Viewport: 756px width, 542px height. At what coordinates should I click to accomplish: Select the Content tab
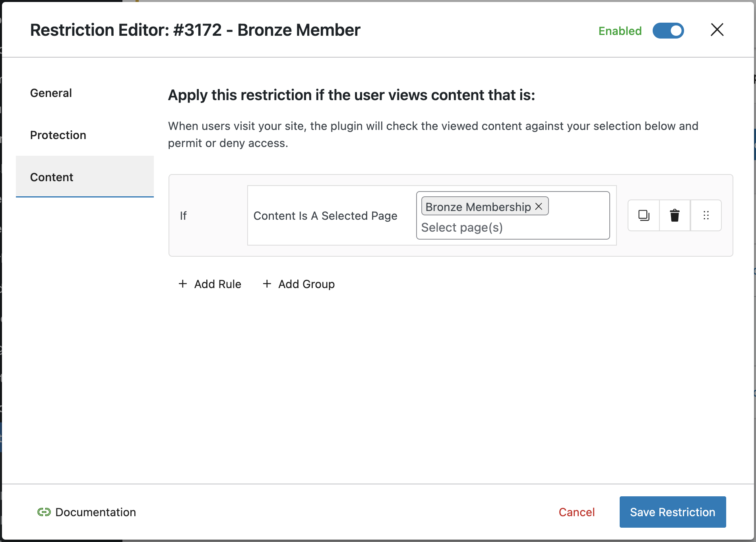pos(52,177)
